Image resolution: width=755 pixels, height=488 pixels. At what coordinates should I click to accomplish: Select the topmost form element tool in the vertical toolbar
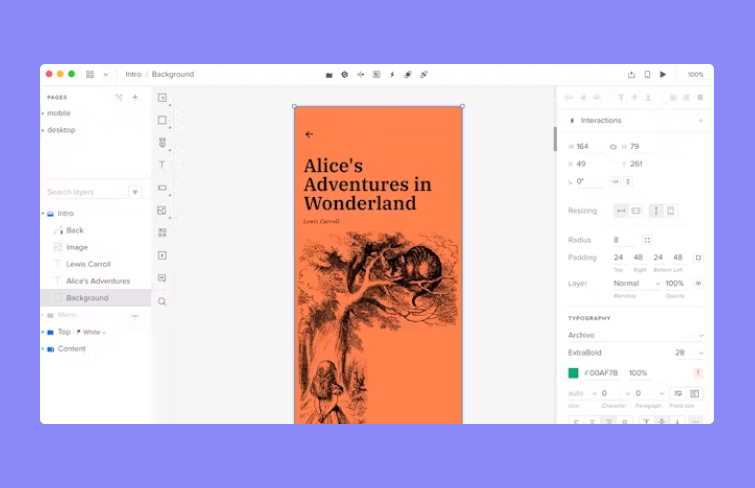[162, 98]
